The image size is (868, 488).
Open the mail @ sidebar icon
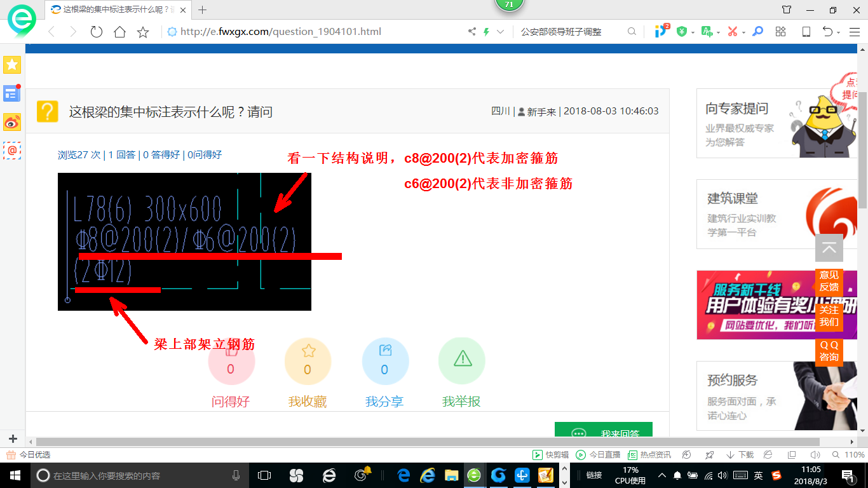pos(12,151)
